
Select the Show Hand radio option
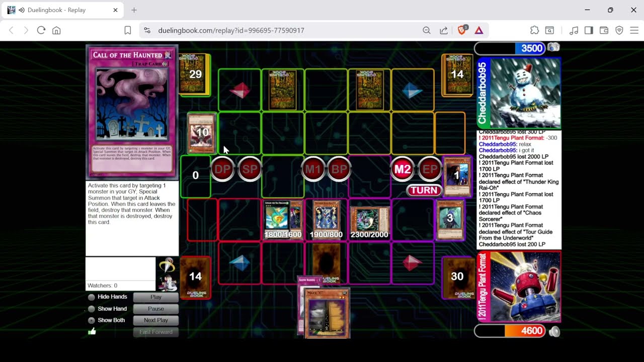[92, 309]
